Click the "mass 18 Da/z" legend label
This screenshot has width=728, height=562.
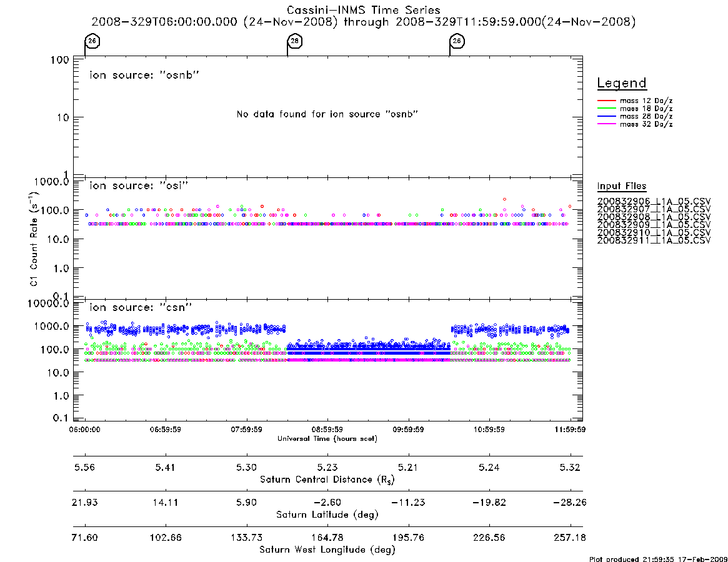pyautogui.click(x=646, y=109)
